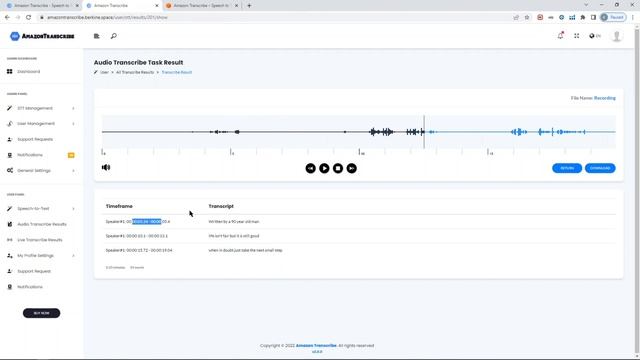
Task: Expand User Management in the sidebar
Action: point(41,124)
